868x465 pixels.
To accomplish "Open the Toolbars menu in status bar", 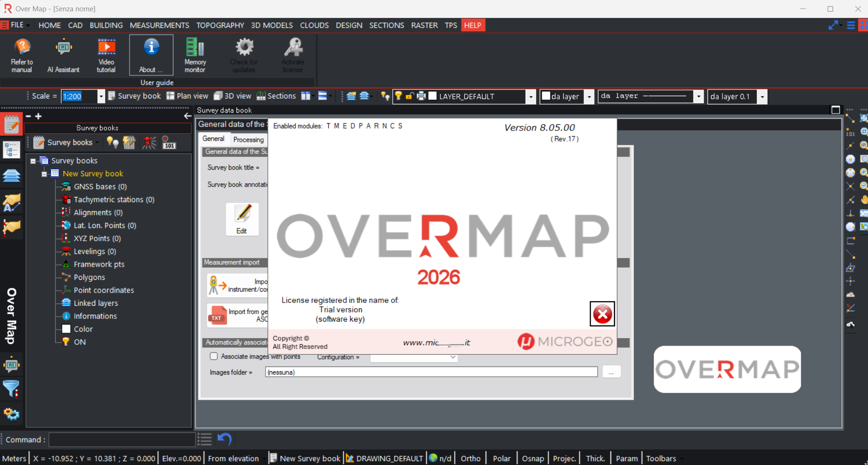I will point(661,458).
